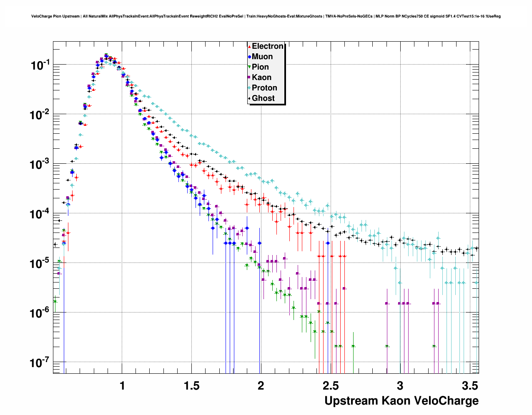
Task: Select the Electron label in legend
Action: tap(268, 46)
